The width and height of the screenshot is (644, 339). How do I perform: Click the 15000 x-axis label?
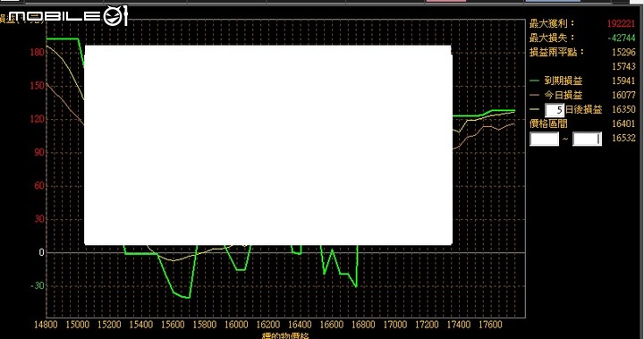(77, 325)
